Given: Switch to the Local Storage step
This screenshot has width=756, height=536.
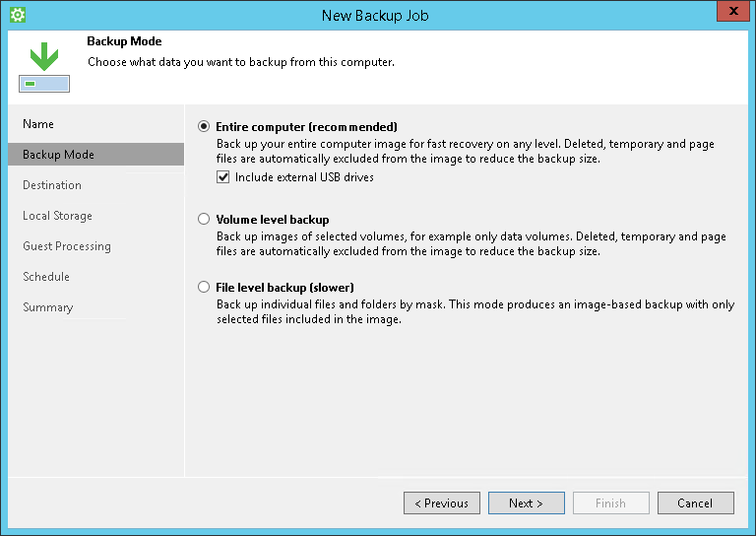Looking at the screenshot, I should tap(57, 216).
